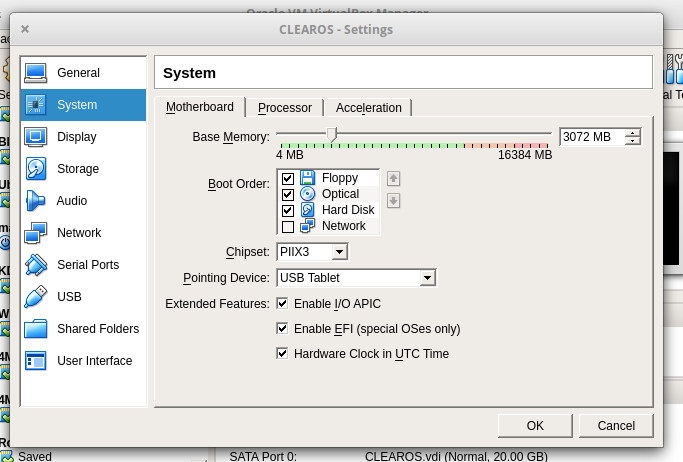Viewport: 683px width, 462px height.
Task: Open the Display monitor icon
Action: (x=36, y=137)
